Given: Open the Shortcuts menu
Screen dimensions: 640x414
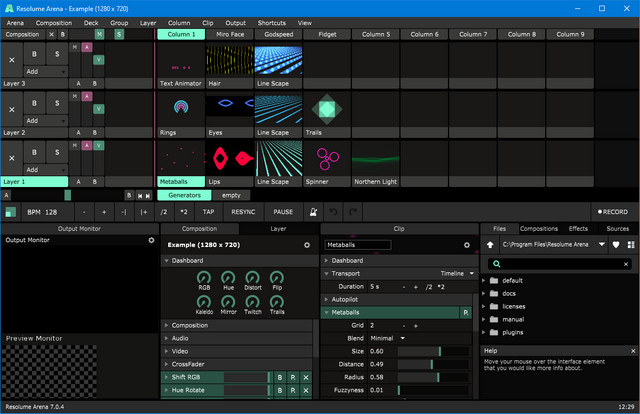Looking at the screenshot, I should coord(271,22).
